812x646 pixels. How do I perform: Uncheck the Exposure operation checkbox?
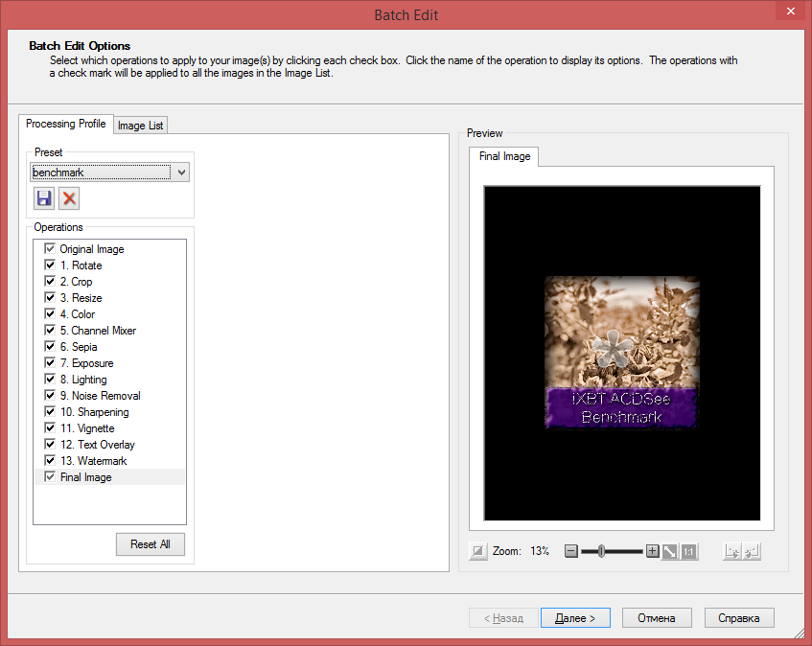pos(50,363)
